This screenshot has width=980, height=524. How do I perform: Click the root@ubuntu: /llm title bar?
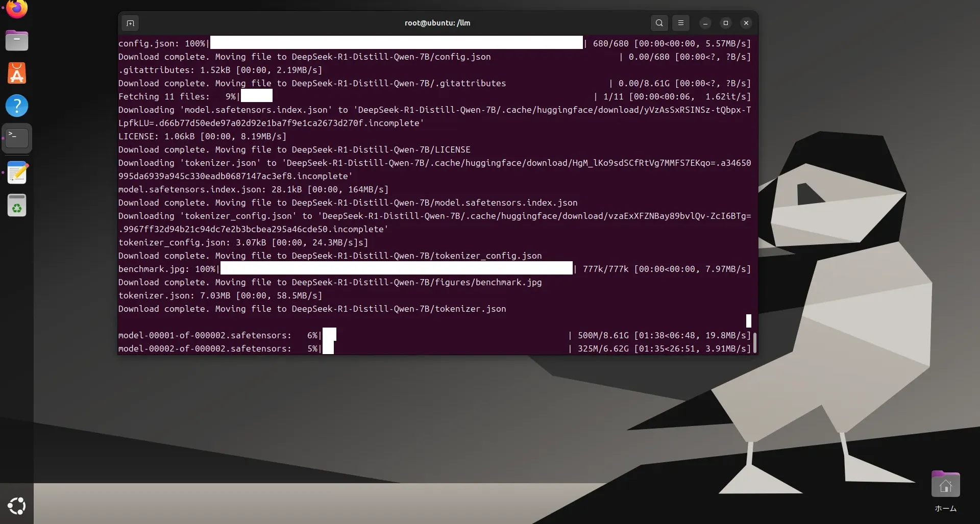click(x=437, y=23)
